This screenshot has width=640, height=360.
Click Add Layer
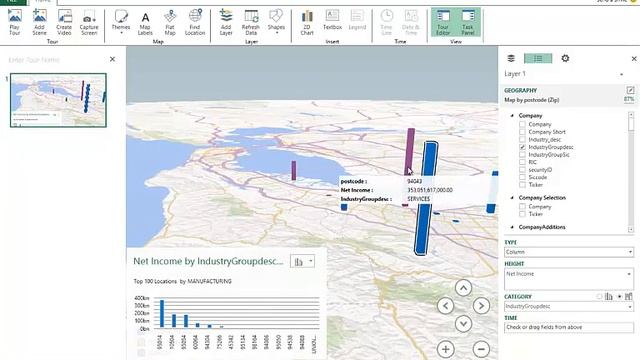point(226,22)
